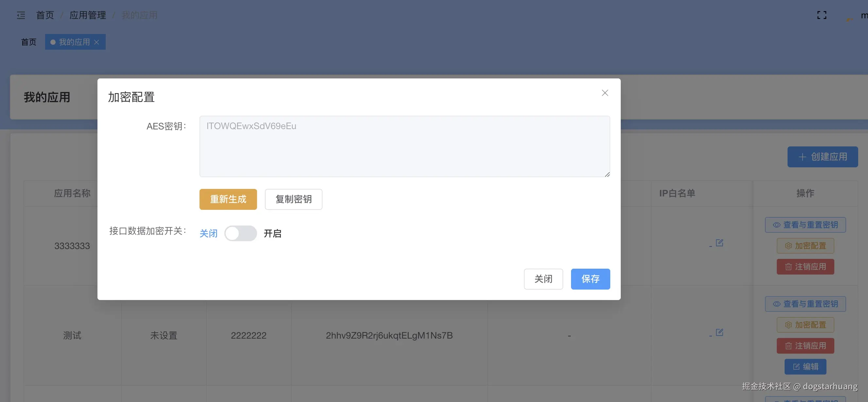Close the 我的应用 tab via its X

(x=97, y=42)
